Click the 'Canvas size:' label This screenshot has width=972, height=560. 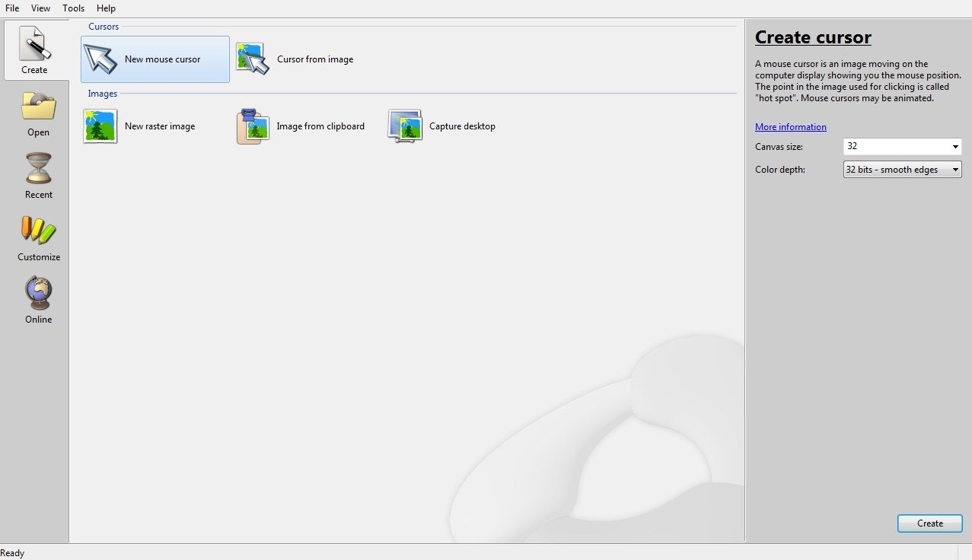(779, 146)
